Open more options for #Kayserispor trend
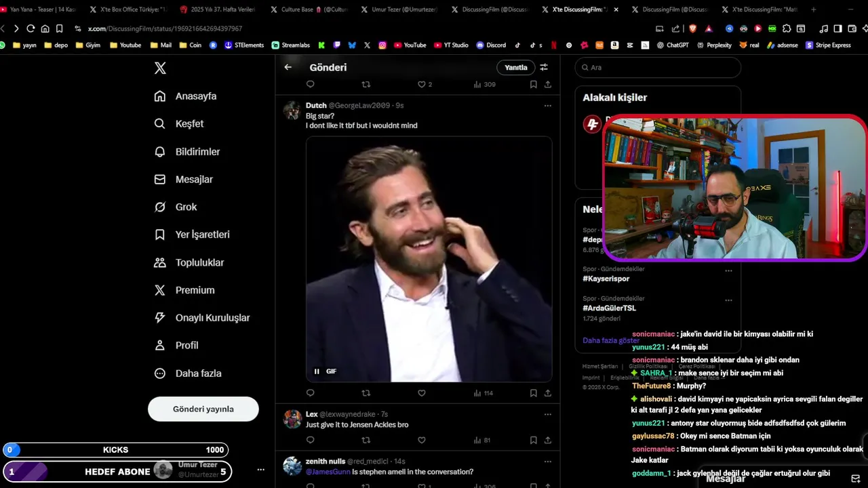This screenshot has width=868, height=488. pos(728,270)
